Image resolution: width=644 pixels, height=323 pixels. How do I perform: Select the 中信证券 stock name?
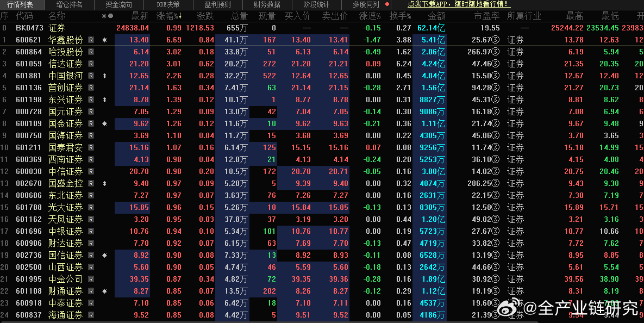click(66, 171)
